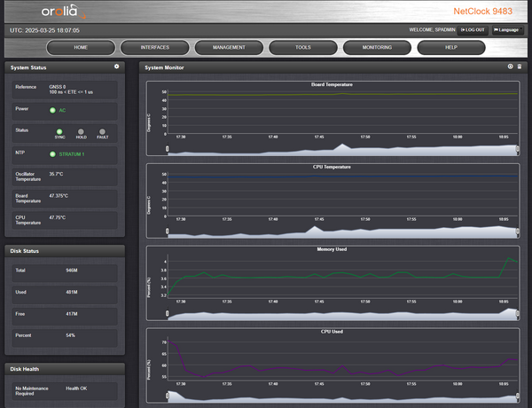The height and width of the screenshot is (408, 532).
Task: Open the MONITORING menu
Action: [x=377, y=48]
